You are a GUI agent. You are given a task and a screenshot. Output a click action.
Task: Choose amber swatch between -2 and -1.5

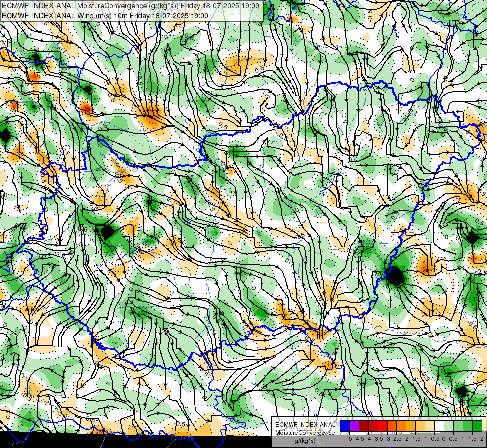coord(411,426)
